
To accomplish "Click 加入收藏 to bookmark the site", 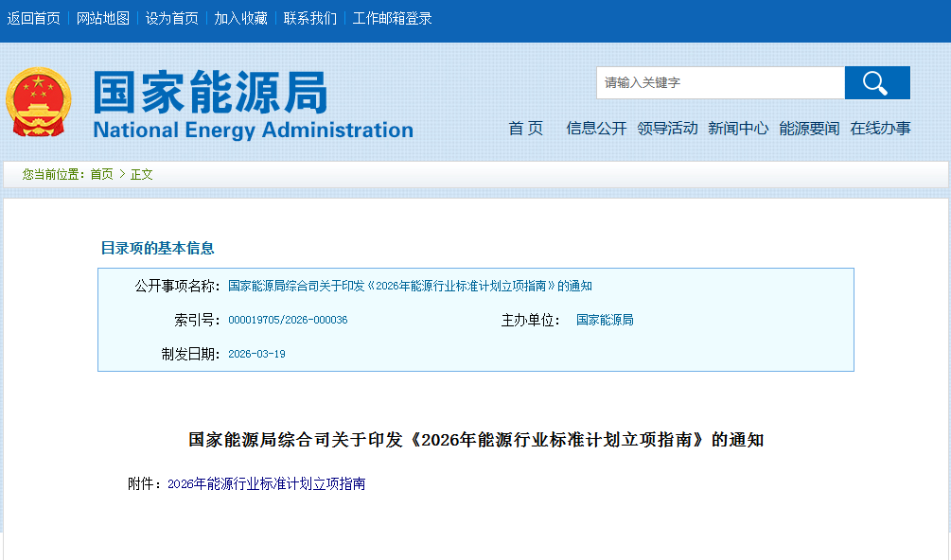I will [x=240, y=19].
